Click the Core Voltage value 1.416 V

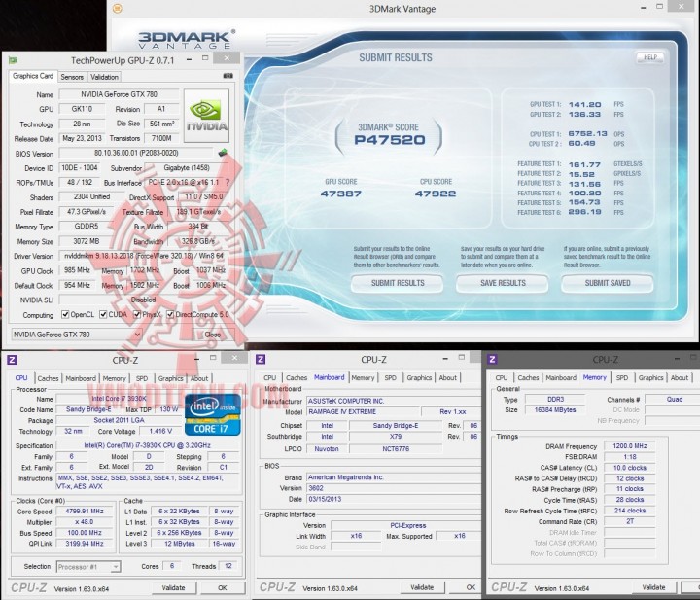(160, 431)
